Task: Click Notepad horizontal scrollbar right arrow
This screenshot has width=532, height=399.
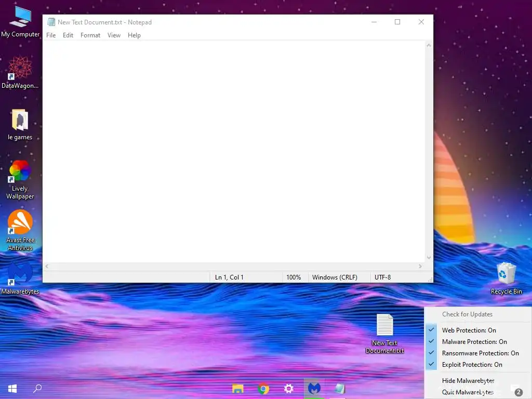Action: coord(420,267)
